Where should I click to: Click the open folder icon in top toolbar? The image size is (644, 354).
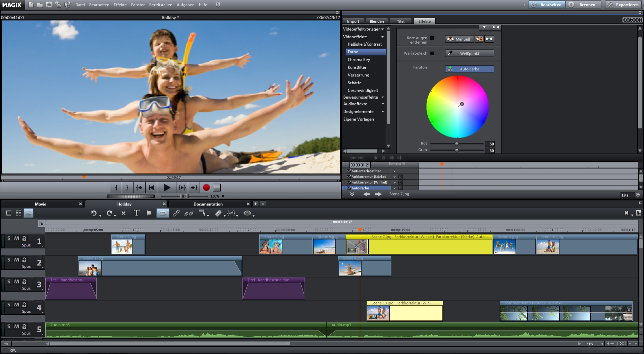pos(40,5)
